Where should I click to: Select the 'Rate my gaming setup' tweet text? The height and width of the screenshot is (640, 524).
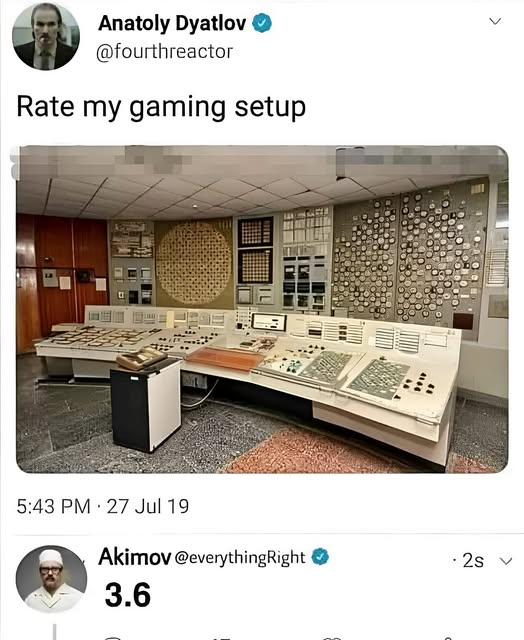point(161,107)
